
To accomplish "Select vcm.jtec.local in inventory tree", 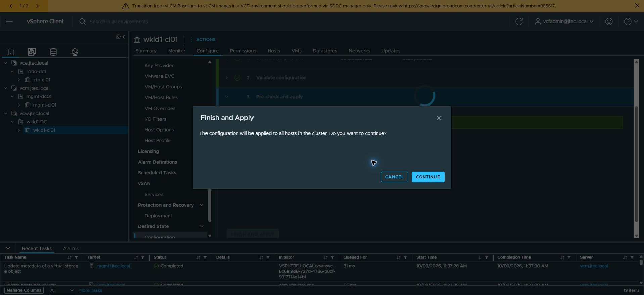I will [34, 88].
